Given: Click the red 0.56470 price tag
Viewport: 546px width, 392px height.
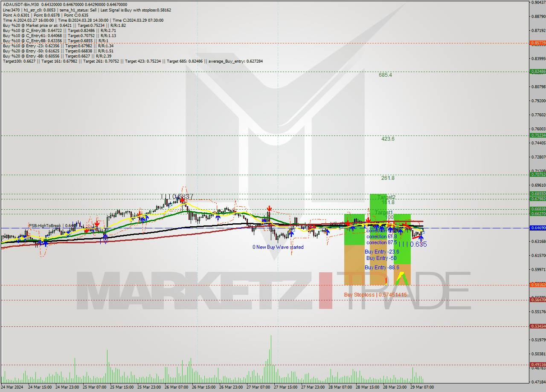Looking at the screenshot, I should (x=538, y=300).
